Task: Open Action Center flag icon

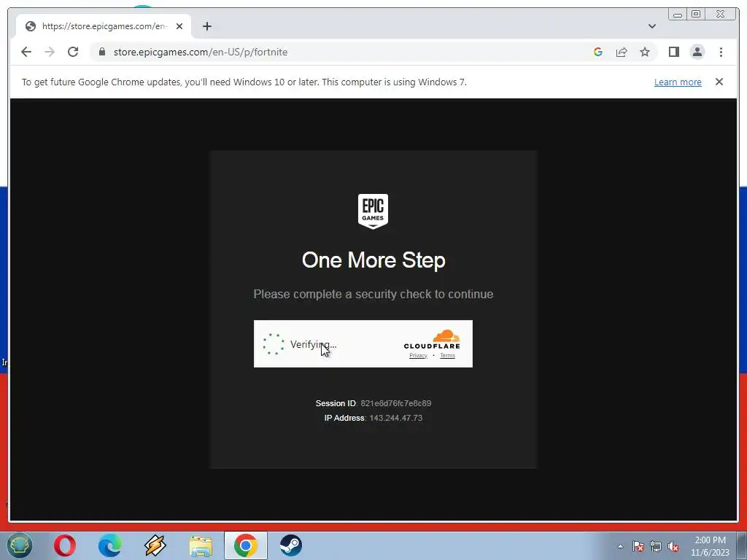Action: point(638,546)
